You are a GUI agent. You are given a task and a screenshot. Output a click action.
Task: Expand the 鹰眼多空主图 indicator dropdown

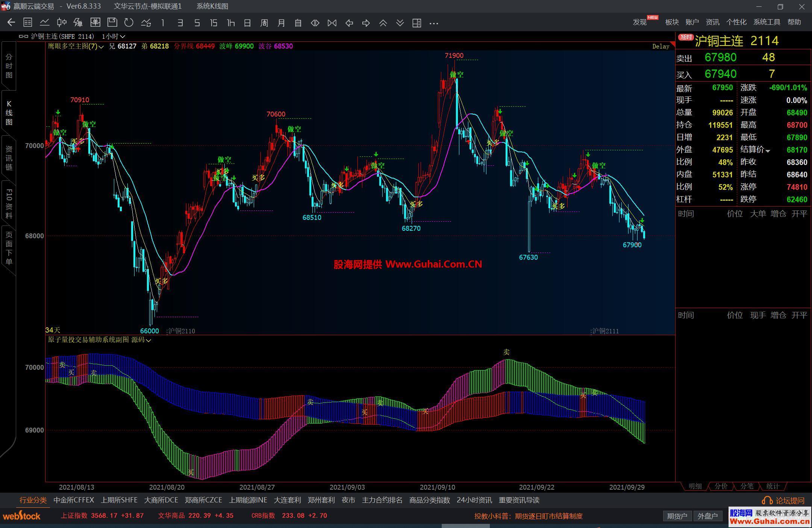pos(101,47)
